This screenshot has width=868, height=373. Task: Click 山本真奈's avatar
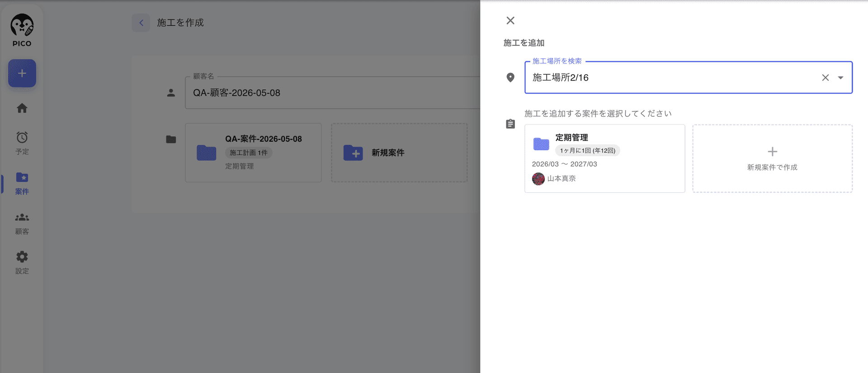click(538, 179)
